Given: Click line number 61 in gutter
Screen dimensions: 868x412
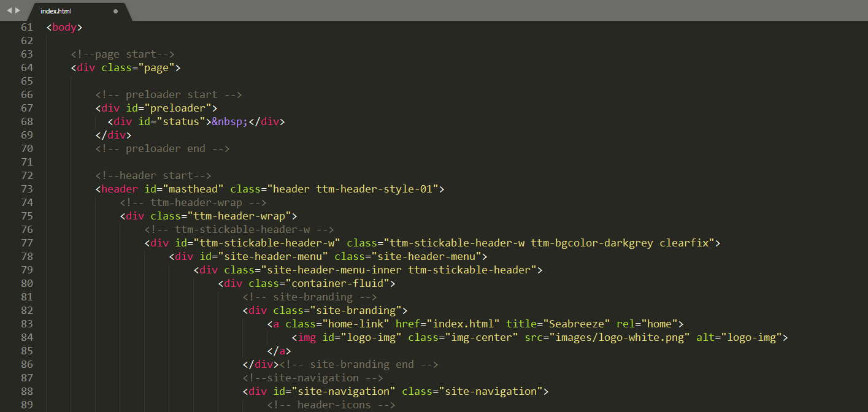Looking at the screenshot, I should click(27, 27).
